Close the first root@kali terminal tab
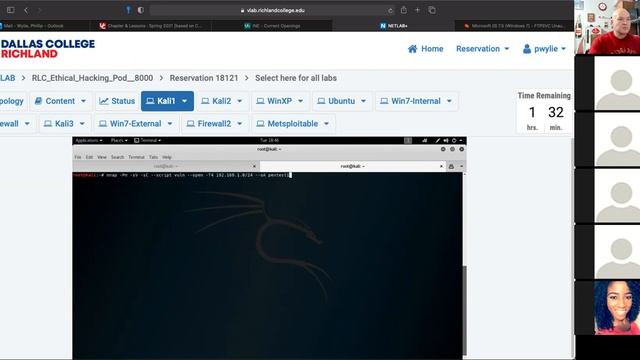This screenshot has width=640, height=360. pos(254,166)
